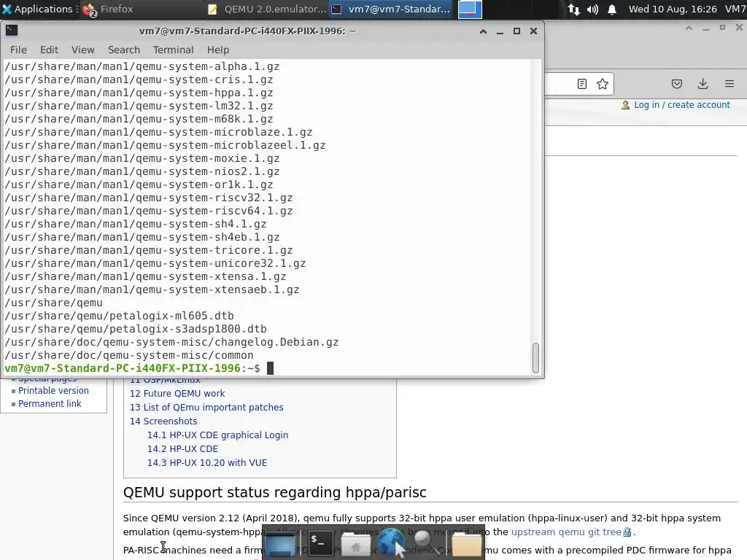Screen dimensions: 747x560
Task: Toggle Firefox reader view icon
Action: click(581, 84)
